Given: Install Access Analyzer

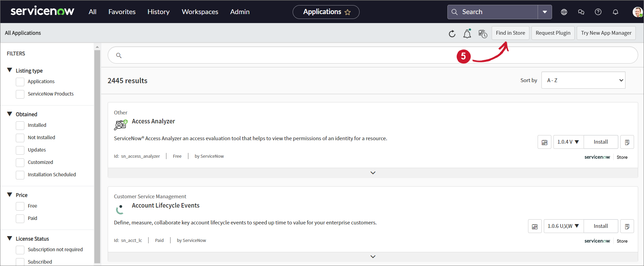Looking at the screenshot, I should coord(601,142).
